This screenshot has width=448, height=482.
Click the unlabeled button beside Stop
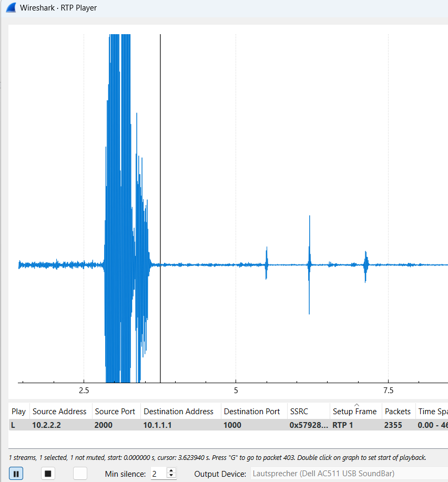point(80,473)
